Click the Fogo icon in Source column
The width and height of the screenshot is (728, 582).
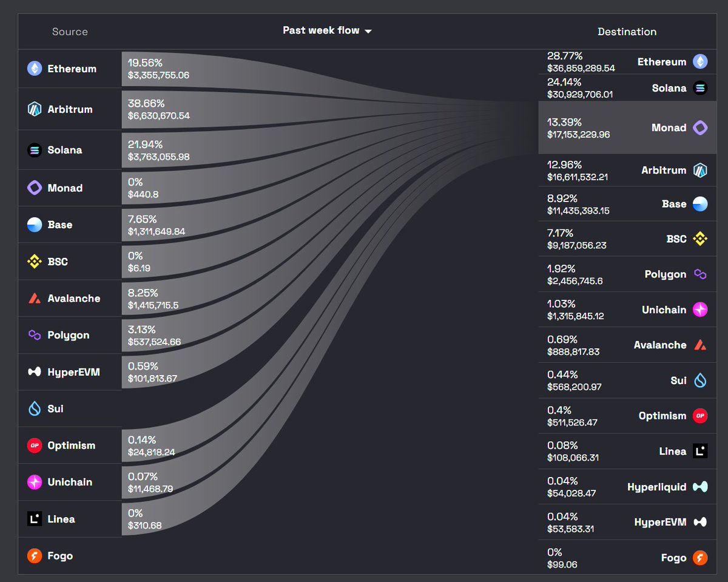(x=35, y=556)
